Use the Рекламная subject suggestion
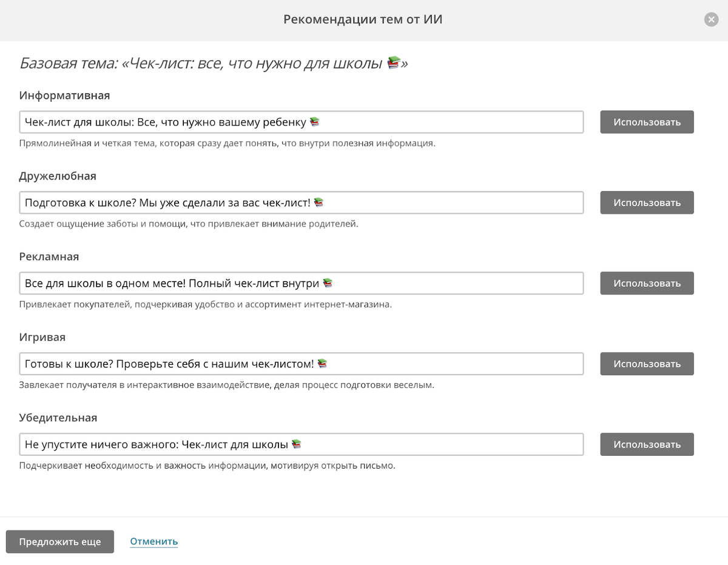The image size is (728, 565). point(647,283)
